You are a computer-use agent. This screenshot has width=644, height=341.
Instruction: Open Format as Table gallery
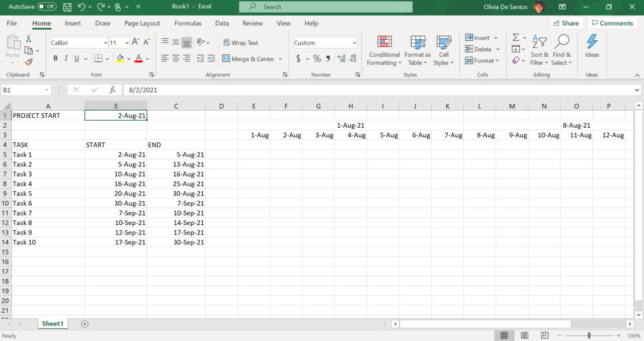coord(418,50)
